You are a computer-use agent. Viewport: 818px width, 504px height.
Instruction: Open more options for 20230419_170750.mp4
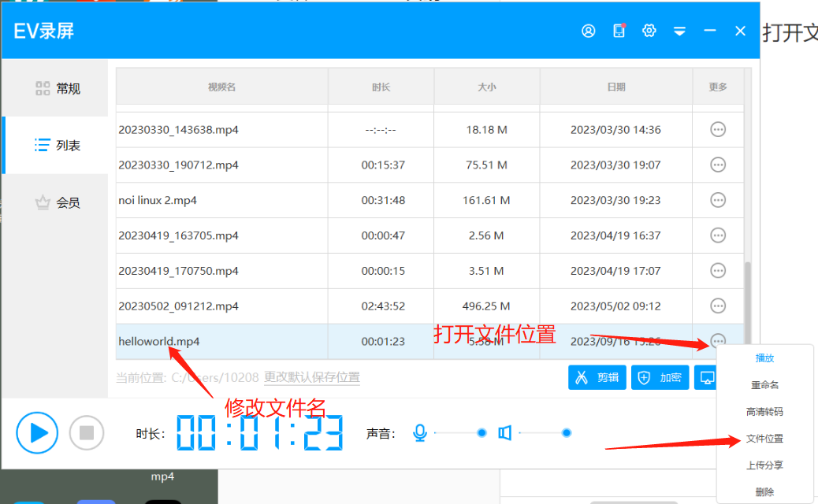718,270
